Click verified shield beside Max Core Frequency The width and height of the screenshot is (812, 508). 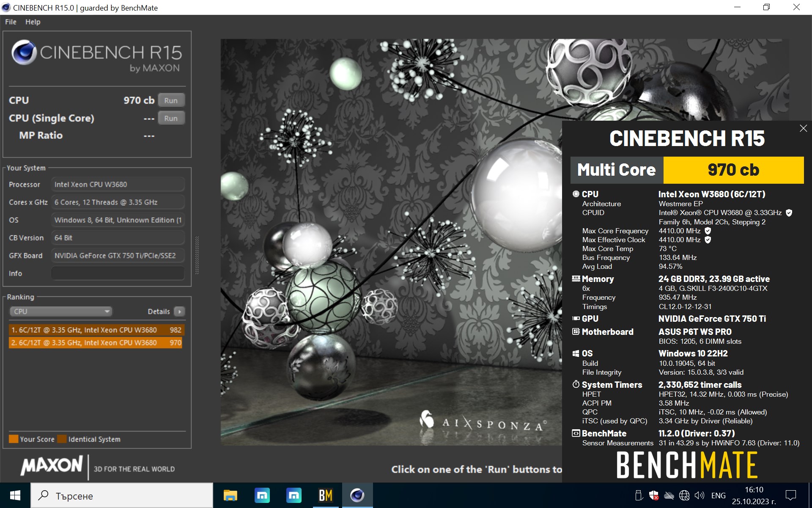pyautogui.click(x=708, y=231)
